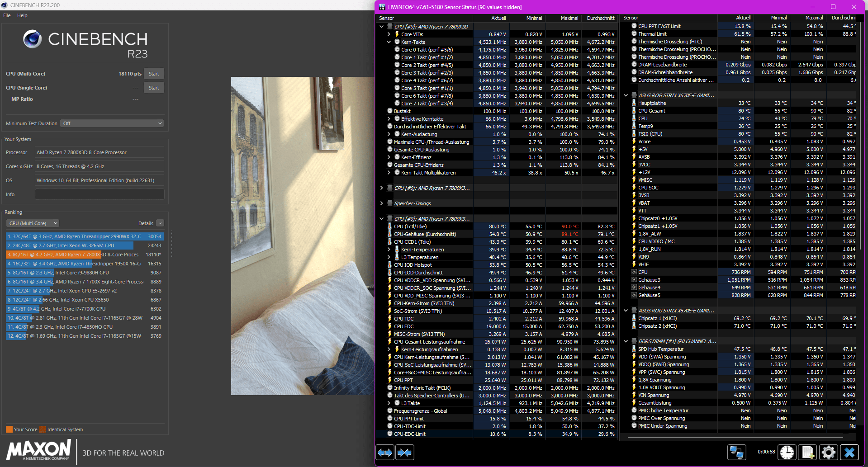
Task: Click the orange 'Your Score' legend swatch
Action: [x=9, y=429]
